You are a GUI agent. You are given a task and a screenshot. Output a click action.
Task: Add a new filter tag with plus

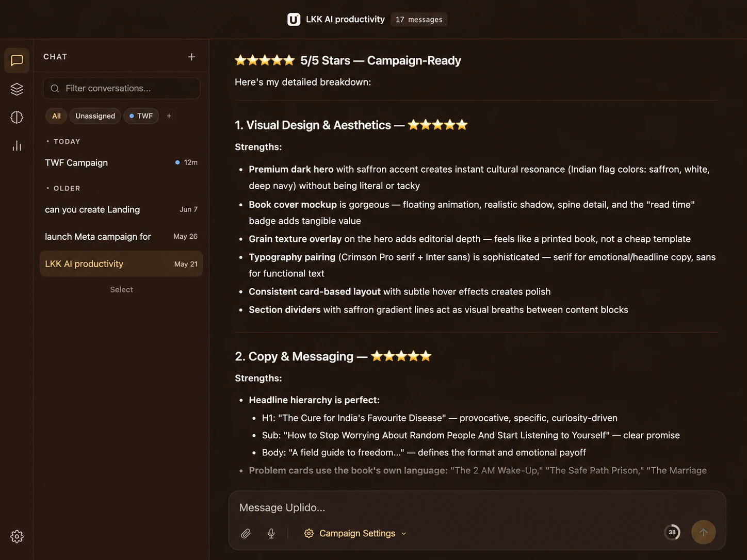169,116
